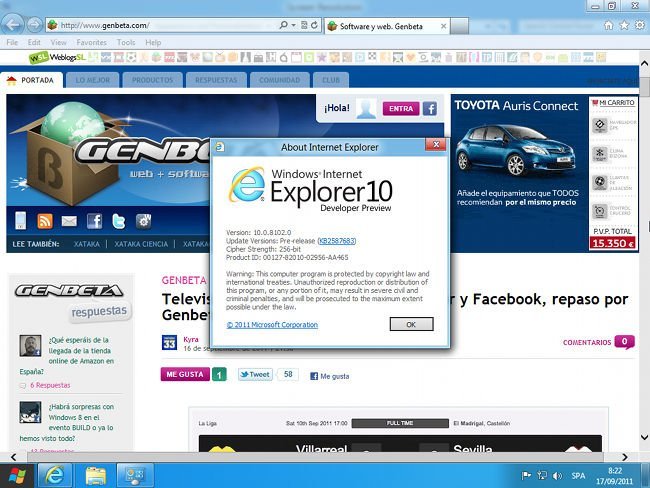Open the XATAKA CIENCIA link
The image size is (650, 488).
point(141,244)
